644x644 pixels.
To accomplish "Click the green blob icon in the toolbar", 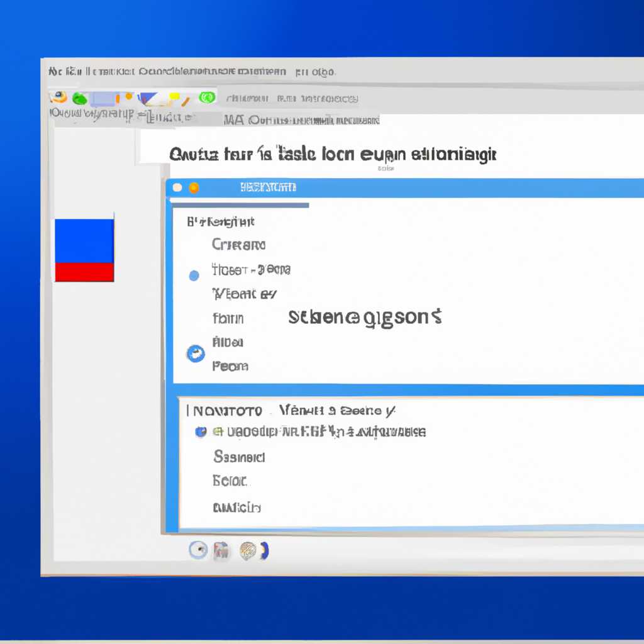I will tap(80, 99).
